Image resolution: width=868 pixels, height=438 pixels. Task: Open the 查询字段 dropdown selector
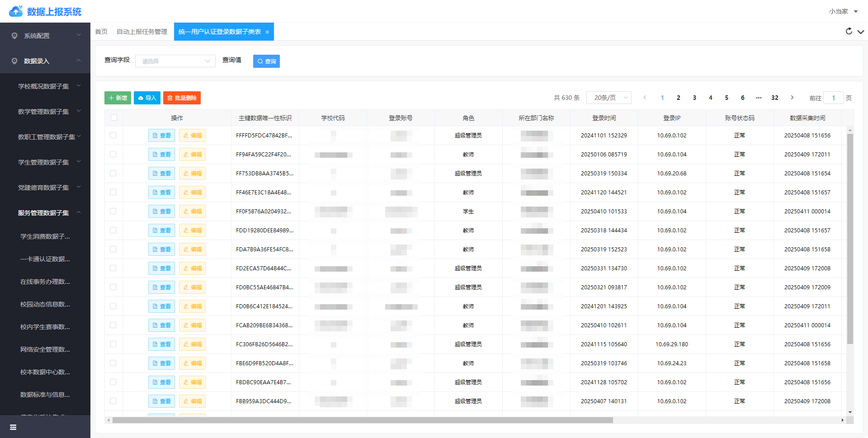[x=175, y=61]
